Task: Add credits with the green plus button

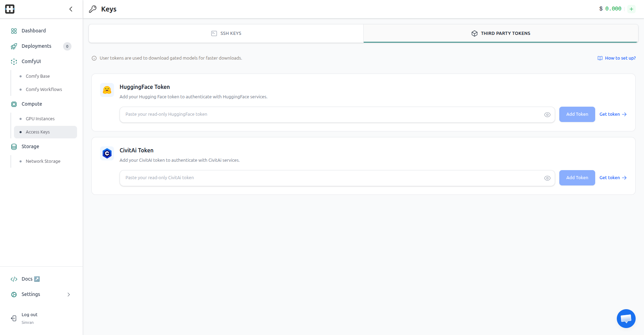Action: point(631,9)
